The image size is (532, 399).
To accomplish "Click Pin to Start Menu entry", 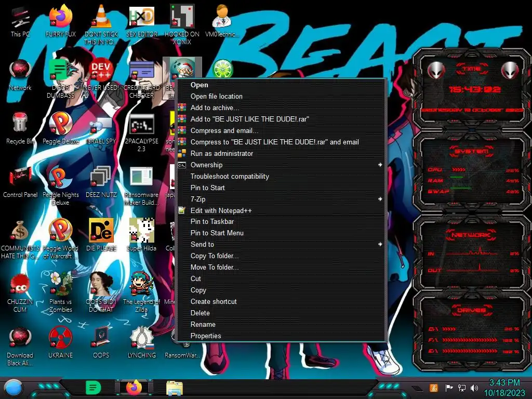I will (281, 233).
